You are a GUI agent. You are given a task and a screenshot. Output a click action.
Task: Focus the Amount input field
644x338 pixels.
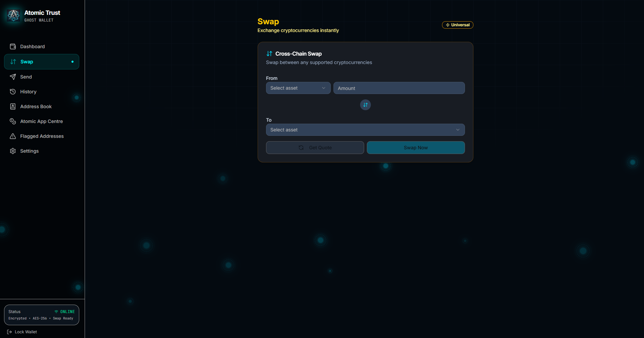(399, 88)
